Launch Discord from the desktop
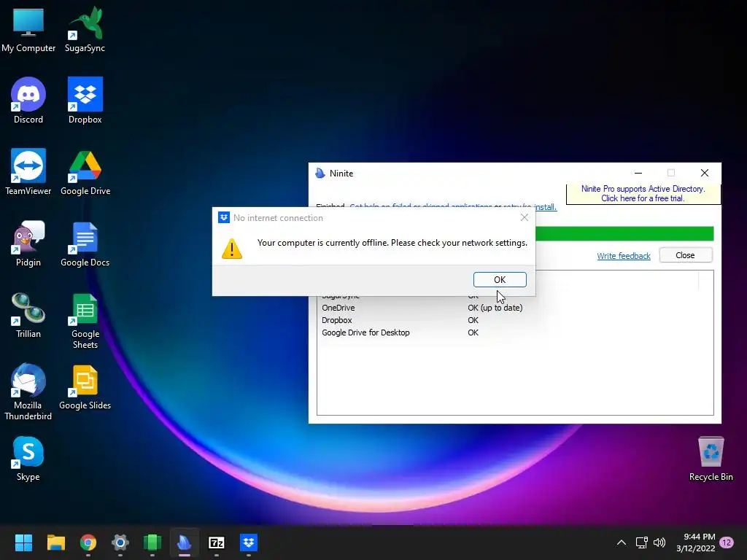Screen dimensions: 747x560 point(28,101)
